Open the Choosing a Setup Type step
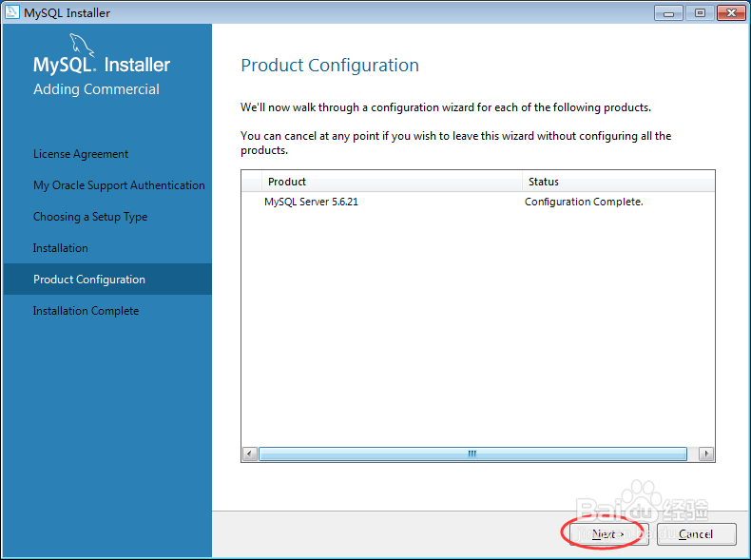The height and width of the screenshot is (560, 751). coord(90,217)
